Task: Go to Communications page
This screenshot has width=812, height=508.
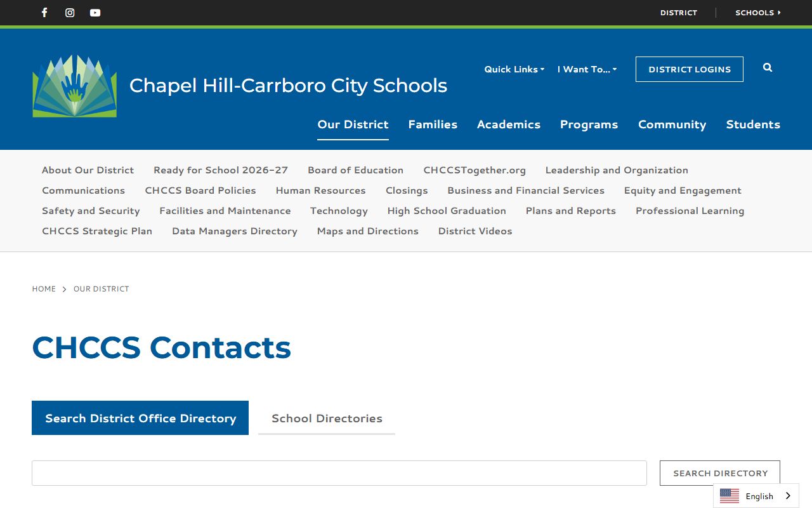Action: [83, 190]
